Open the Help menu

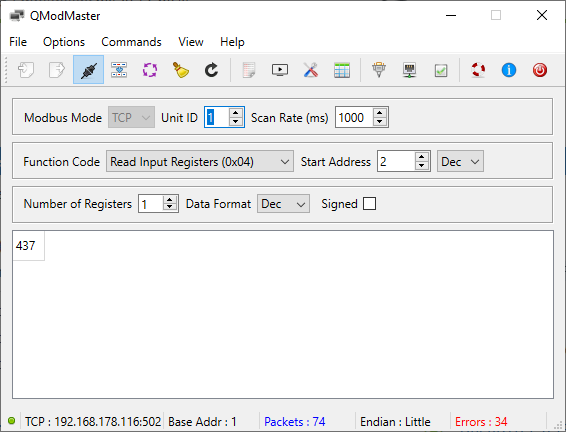(x=232, y=42)
